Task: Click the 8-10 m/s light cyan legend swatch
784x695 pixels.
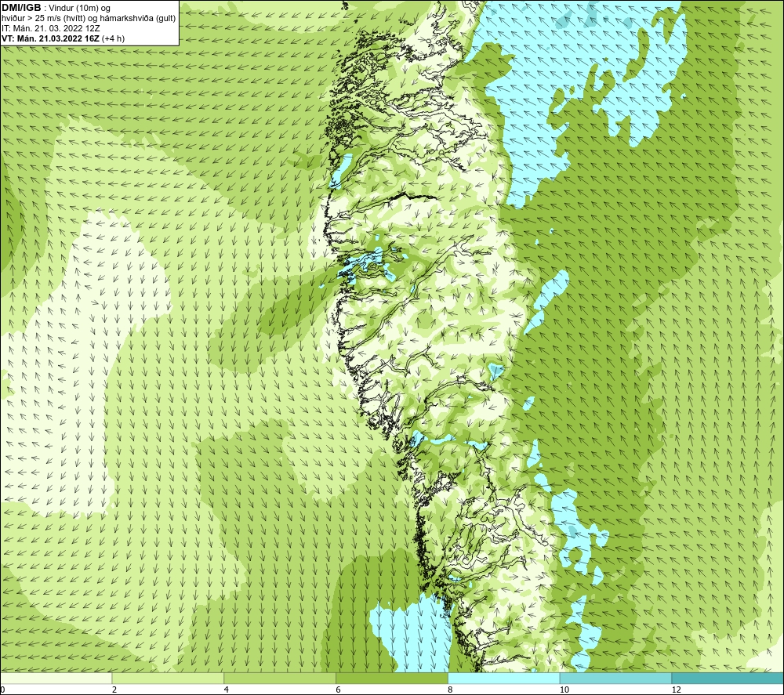Action: coord(503,678)
